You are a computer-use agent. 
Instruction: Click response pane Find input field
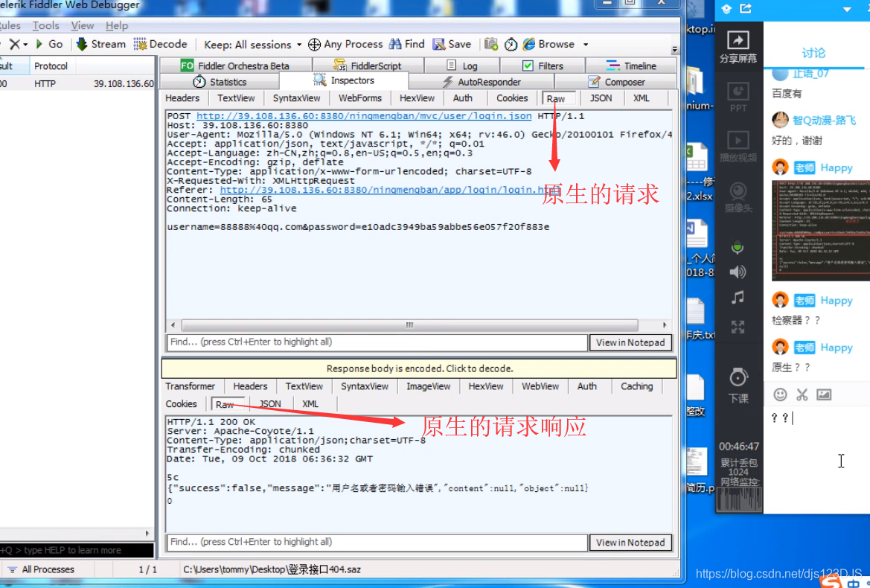point(377,542)
